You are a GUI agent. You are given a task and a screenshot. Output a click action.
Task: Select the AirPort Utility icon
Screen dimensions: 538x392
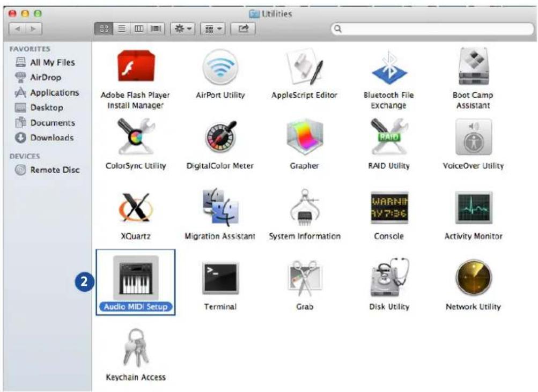pos(220,66)
